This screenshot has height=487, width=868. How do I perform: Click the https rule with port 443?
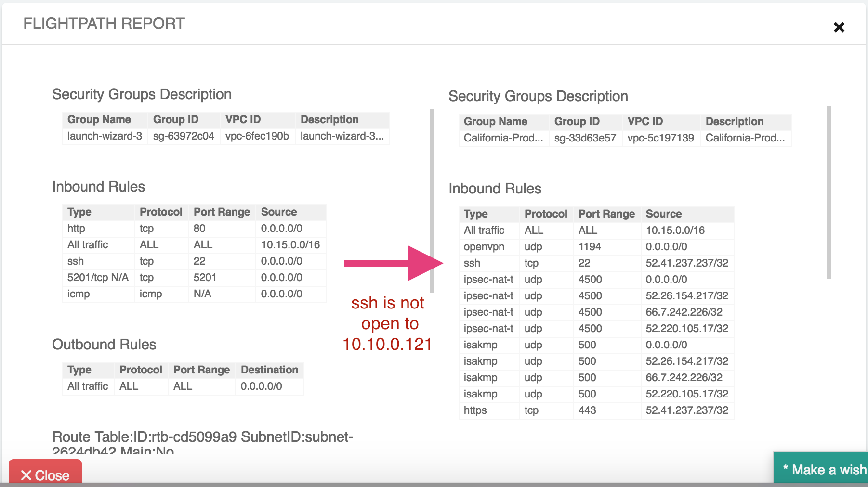(597, 410)
